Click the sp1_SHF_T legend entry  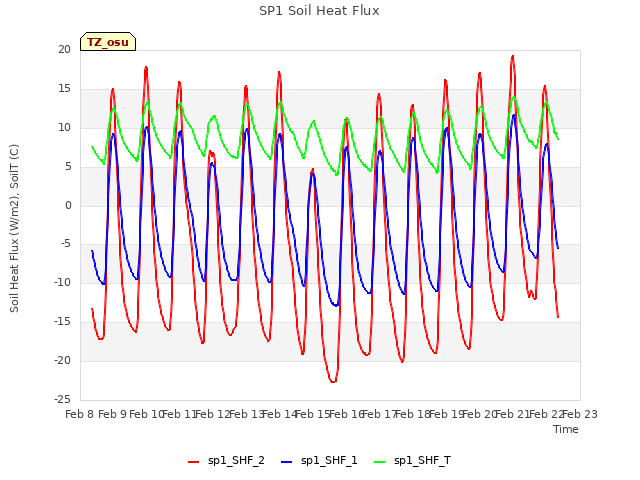412,461
